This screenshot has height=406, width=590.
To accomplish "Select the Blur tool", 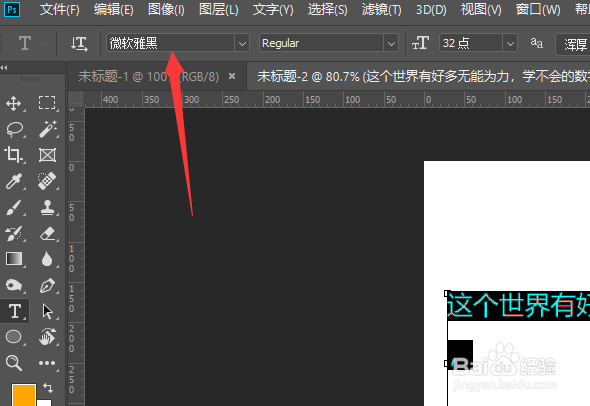I will coord(47,259).
